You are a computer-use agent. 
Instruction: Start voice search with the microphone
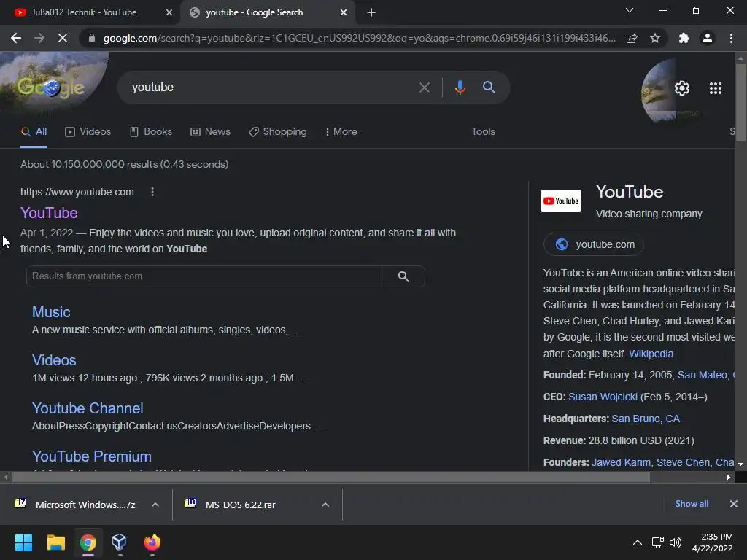[x=460, y=87]
